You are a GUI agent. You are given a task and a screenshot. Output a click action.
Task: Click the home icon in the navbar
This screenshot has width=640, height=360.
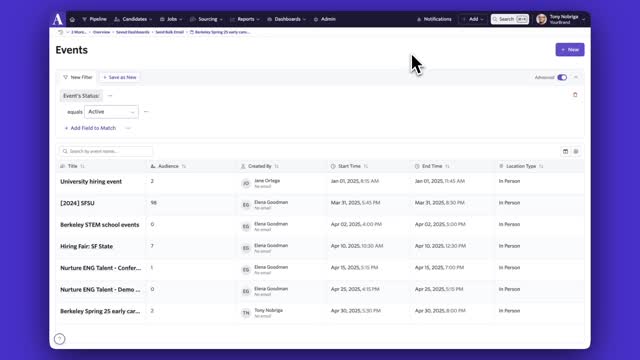(72, 19)
